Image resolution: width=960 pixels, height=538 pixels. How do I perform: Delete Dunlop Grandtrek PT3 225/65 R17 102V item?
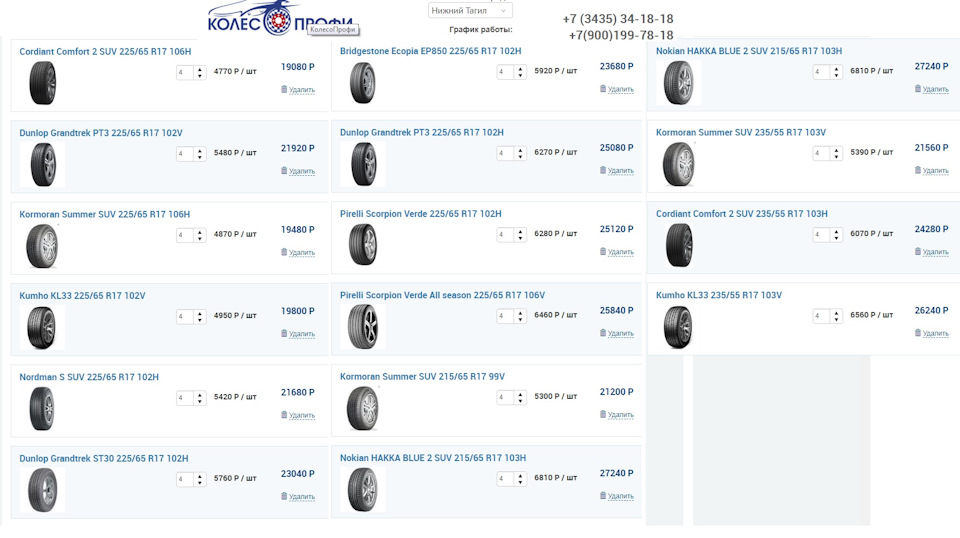pyautogui.click(x=298, y=171)
